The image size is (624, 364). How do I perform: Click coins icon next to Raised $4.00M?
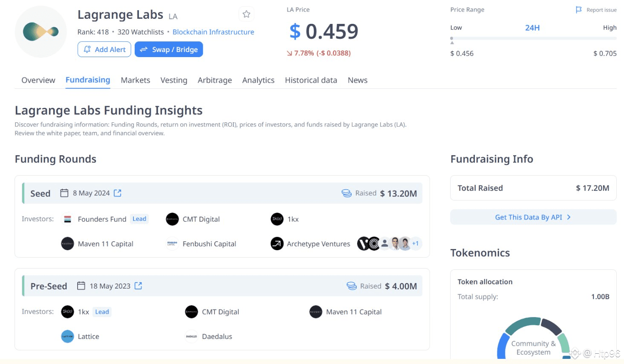click(x=352, y=286)
